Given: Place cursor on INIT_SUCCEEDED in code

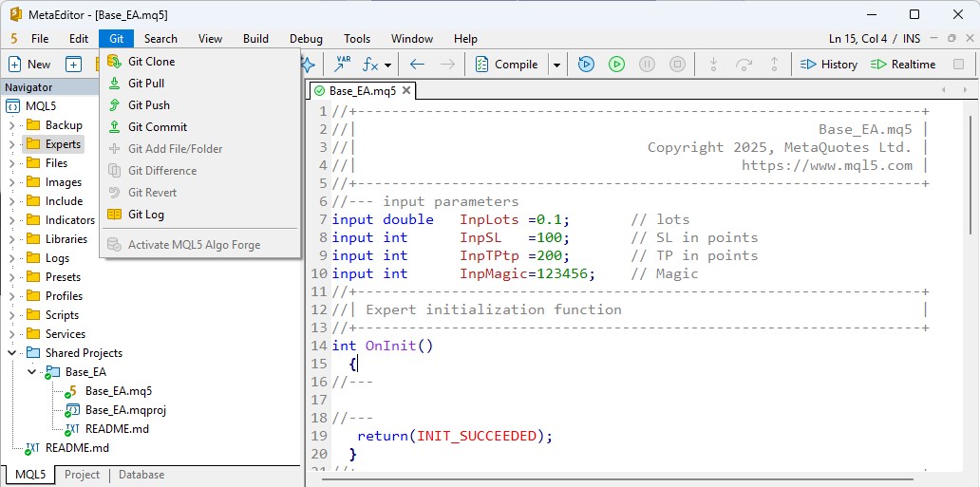Looking at the screenshot, I should (x=477, y=436).
